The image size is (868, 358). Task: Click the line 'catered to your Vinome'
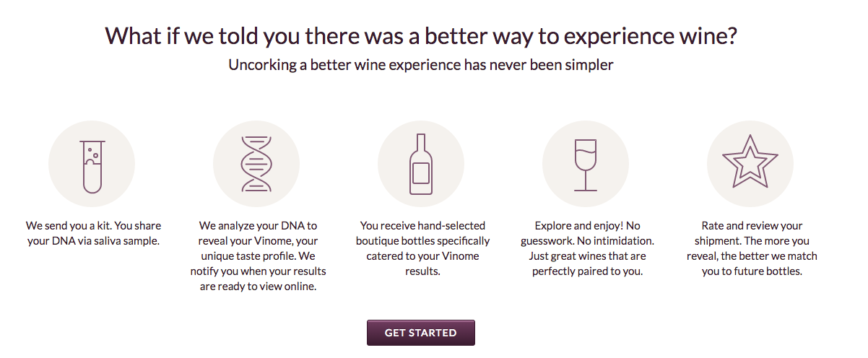(x=423, y=256)
